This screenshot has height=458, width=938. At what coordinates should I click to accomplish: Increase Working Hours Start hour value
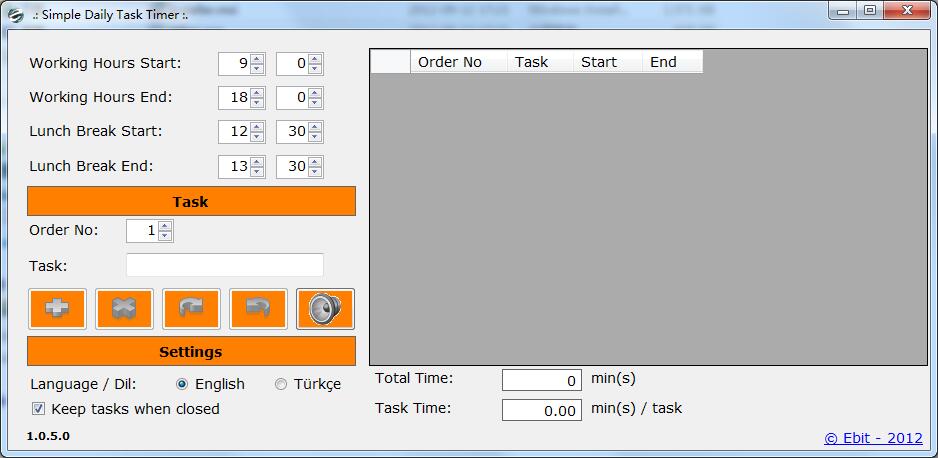[x=257, y=59]
